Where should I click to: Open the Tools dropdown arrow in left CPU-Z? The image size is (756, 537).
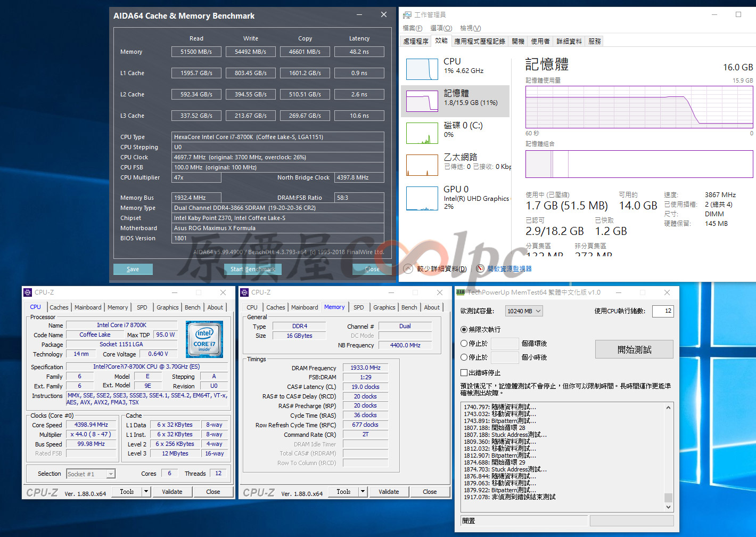[146, 492]
